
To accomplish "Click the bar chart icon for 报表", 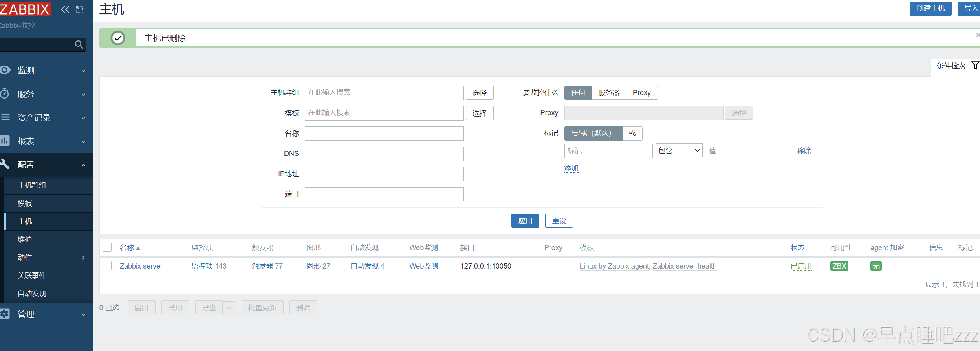I will [x=5, y=141].
